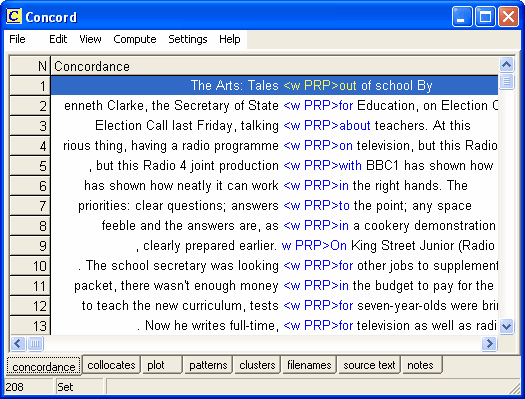Switch to the patterns tab

[208, 365]
